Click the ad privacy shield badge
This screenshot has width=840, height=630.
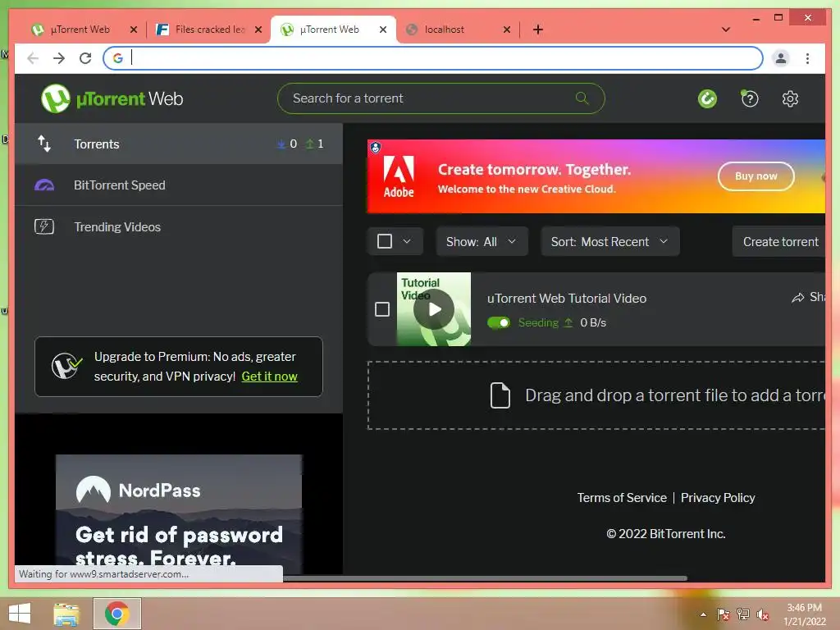point(376,147)
